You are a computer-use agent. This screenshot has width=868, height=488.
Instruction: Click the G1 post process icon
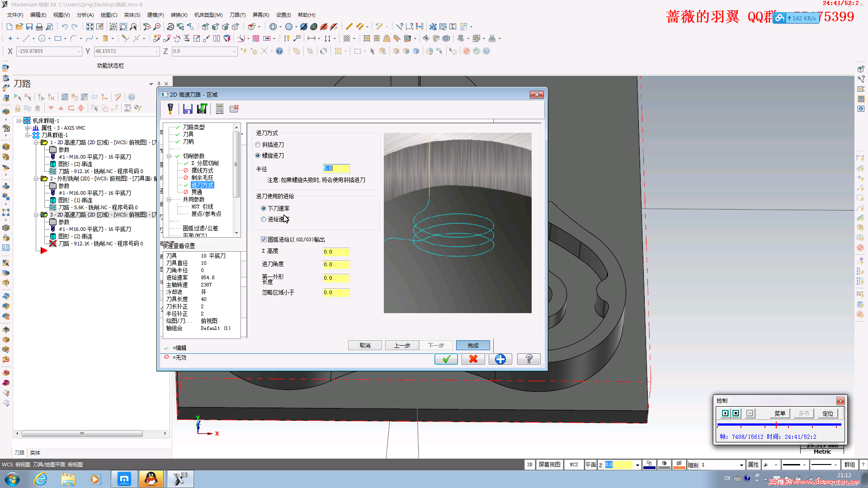94,97
